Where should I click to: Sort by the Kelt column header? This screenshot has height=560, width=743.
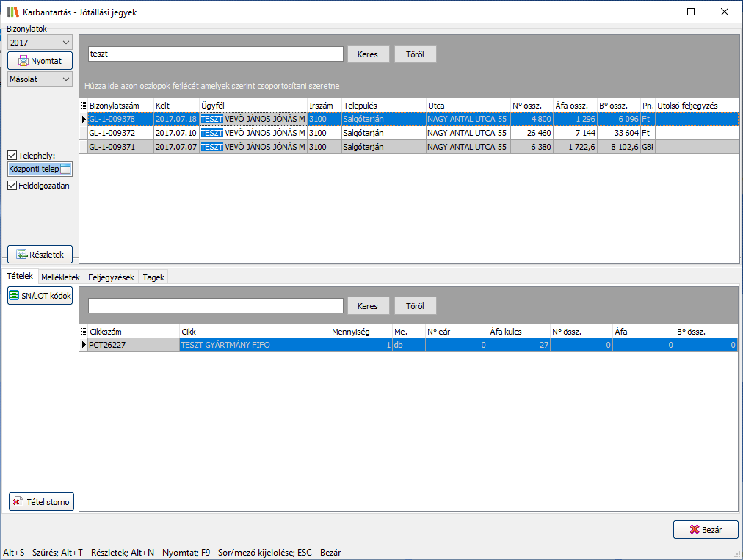[x=175, y=106]
